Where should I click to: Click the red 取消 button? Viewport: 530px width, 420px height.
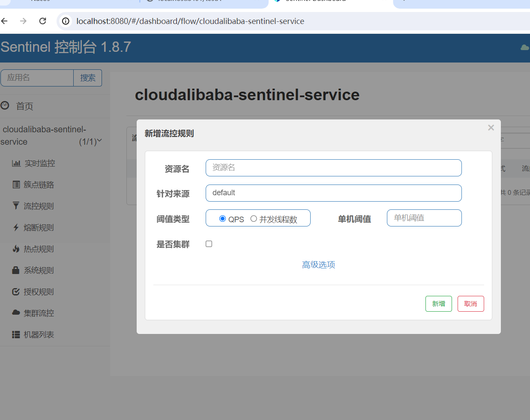[x=471, y=304]
